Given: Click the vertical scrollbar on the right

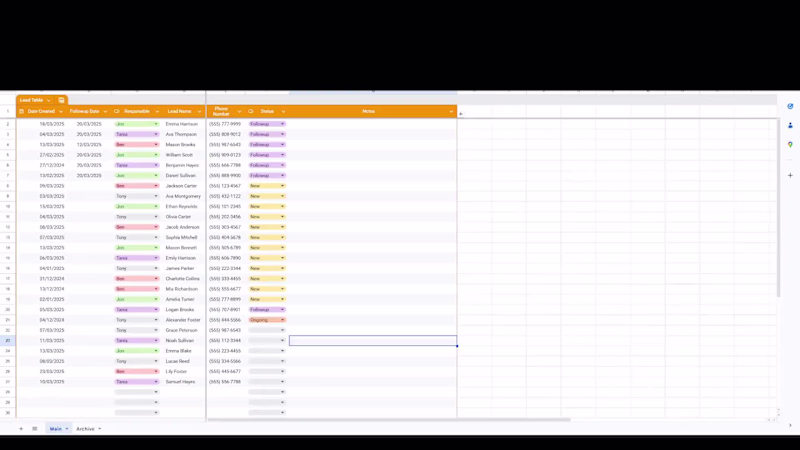Looking at the screenshot, I should coord(778,208).
